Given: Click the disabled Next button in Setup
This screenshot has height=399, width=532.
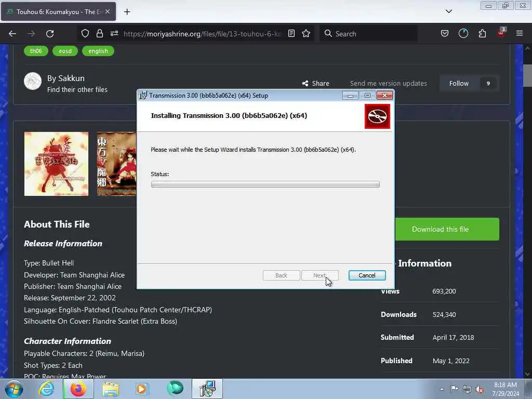Looking at the screenshot, I should [x=320, y=275].
